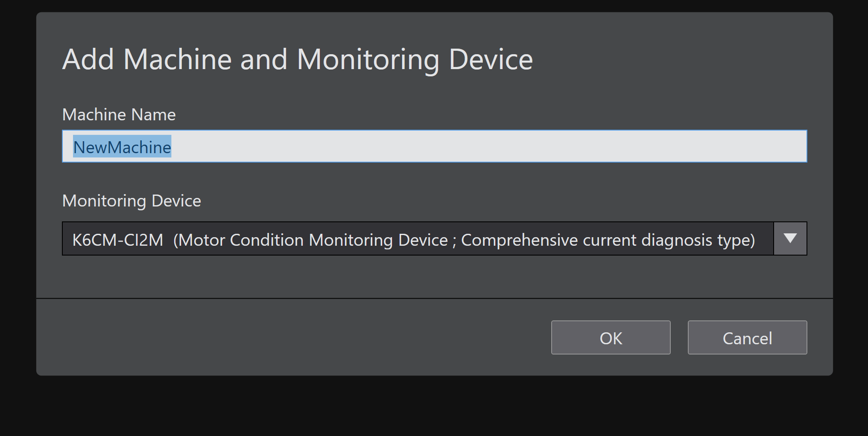
Task: Click the word 'Add' in the dialog title
Action: 88,59
